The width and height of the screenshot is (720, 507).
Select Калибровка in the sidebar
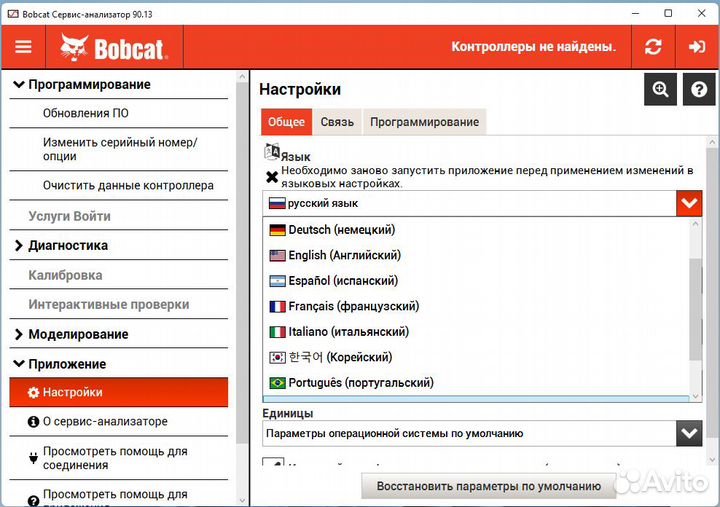[x=118, y=275]
